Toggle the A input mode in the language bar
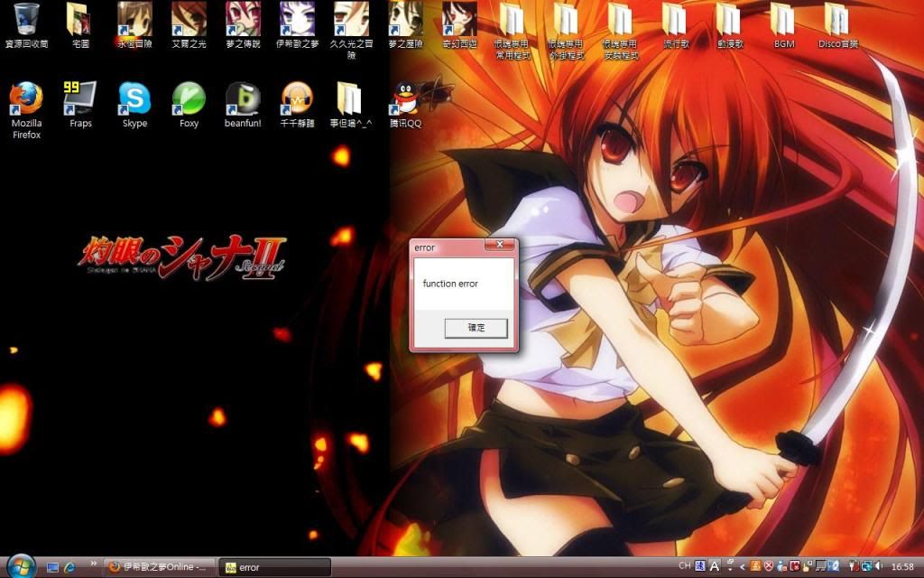924x578 pixels. click(715, 566)
